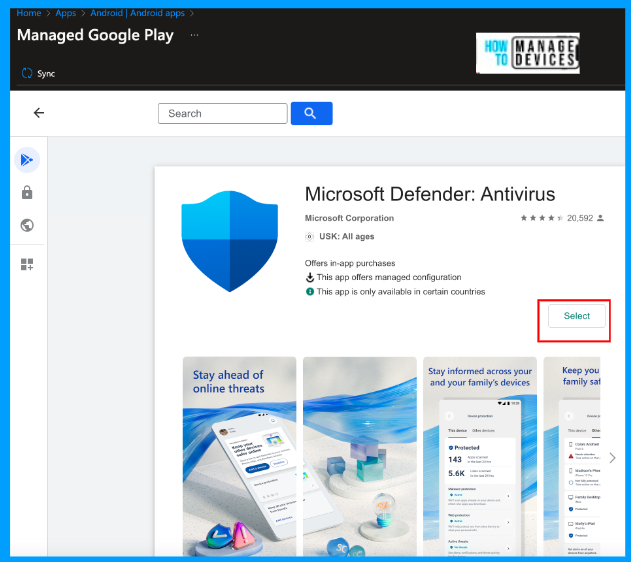Click 'This app is only available in certain countries'
The width and height of the screenshot is (631, 562).
[401, 292]
